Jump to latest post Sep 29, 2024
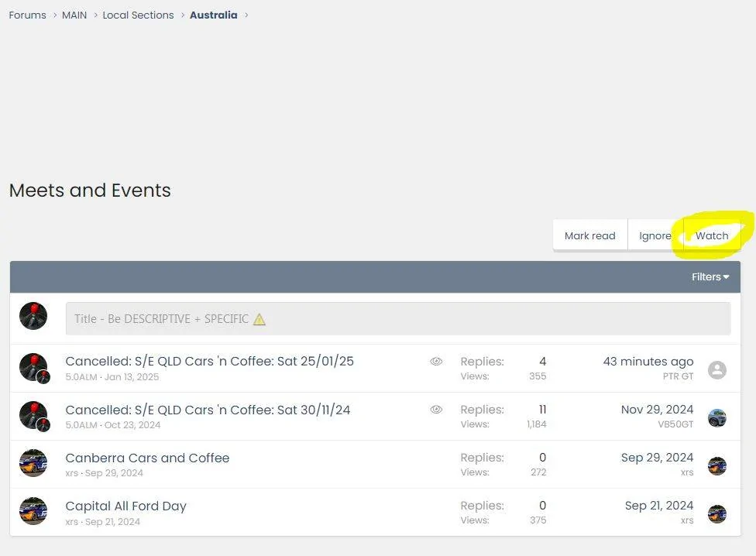This screenshot has width=756, height=556. [x=657, y=457]
